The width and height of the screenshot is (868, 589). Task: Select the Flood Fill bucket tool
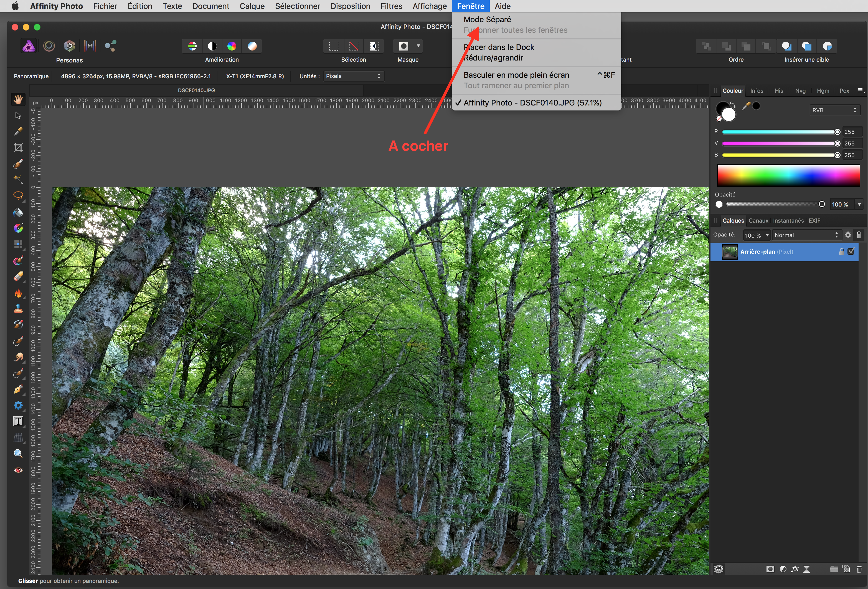tap(18, 212)
